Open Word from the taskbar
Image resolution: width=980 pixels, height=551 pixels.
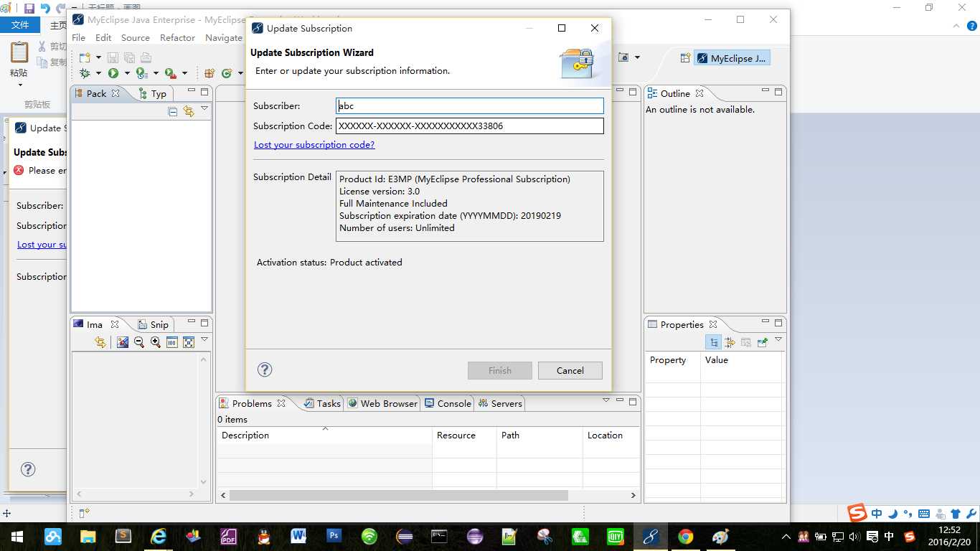[299, 536]
